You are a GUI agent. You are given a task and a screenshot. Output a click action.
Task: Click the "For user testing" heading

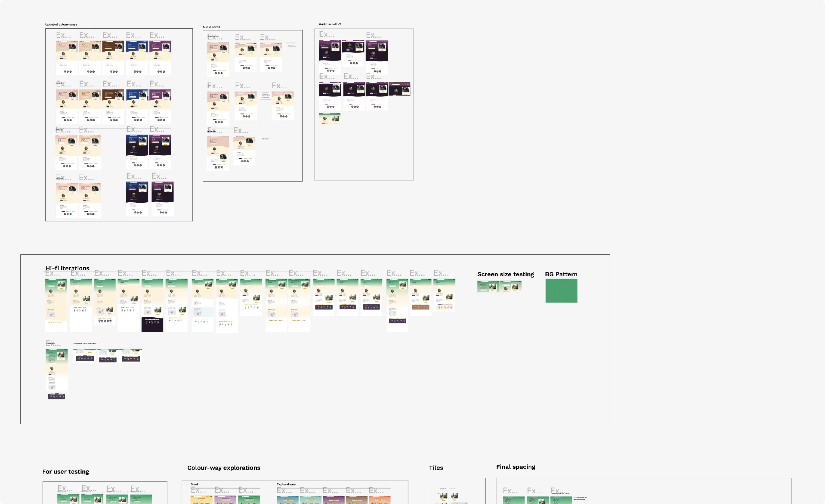[65, 472]
